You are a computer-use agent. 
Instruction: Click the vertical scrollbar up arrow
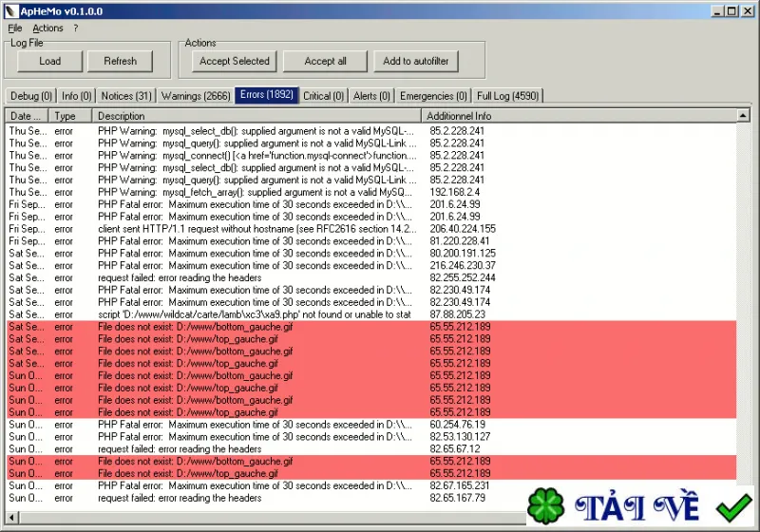click(743, 115)
